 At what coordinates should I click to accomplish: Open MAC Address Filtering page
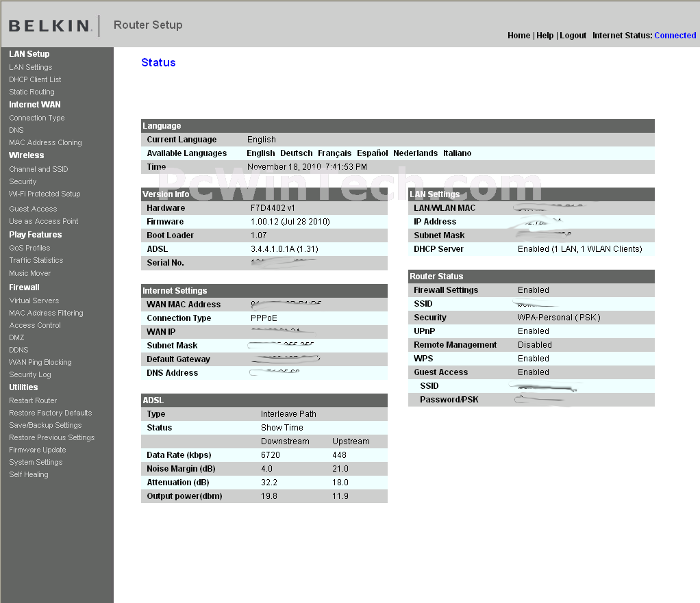pos(46,313)
